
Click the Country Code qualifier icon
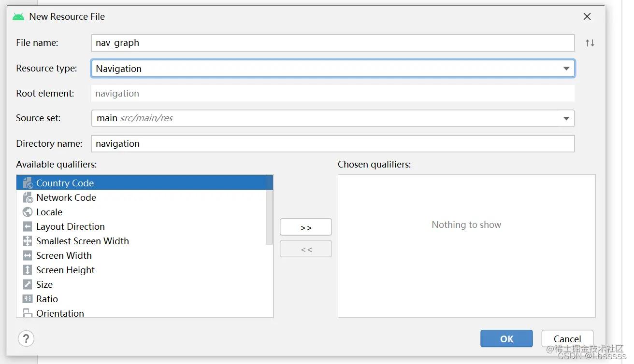pyautogui.click(x=28, y=183)
